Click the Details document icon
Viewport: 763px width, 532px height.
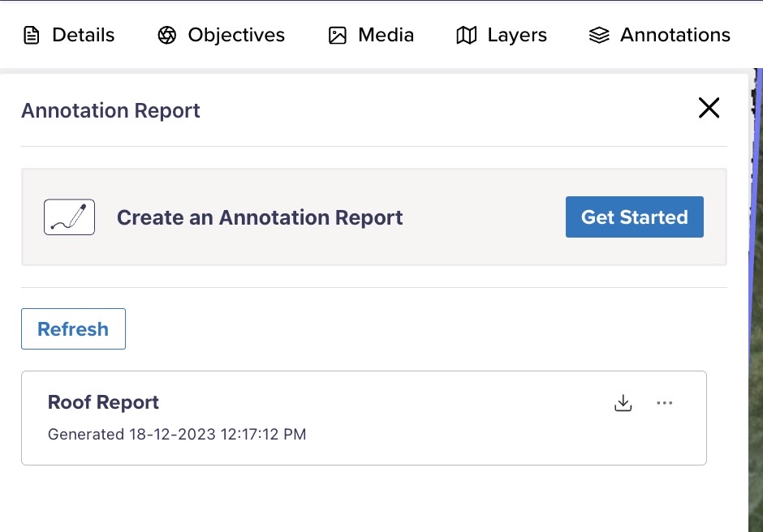(x=32, y=36)
